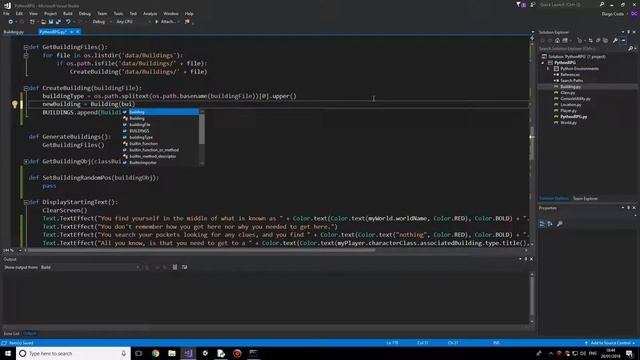Select Class.py in Solution Explorer

pyautogui.click(x=567, y=93)
